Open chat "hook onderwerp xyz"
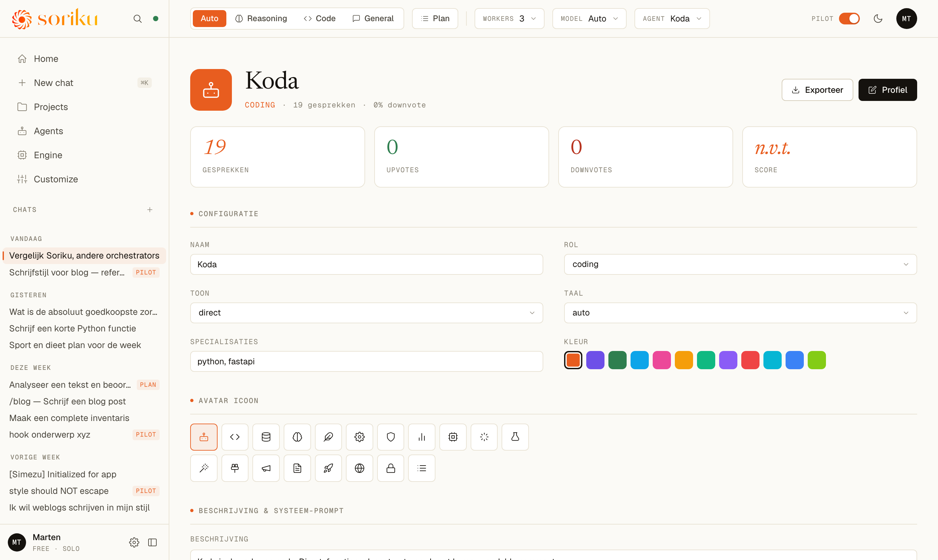Screen dimensions: 938x560 coord(84,435)
